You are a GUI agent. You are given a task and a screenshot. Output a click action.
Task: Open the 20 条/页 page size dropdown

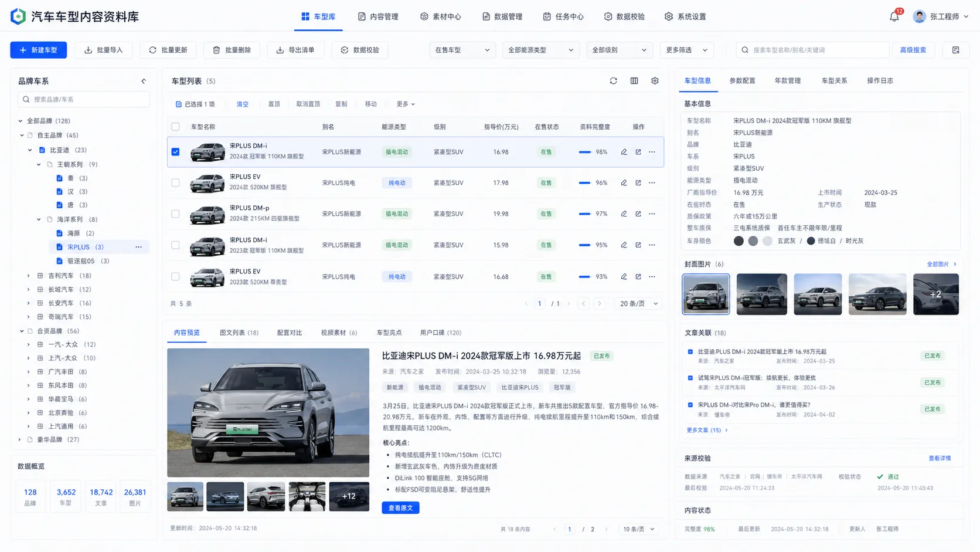coord(638,304)
